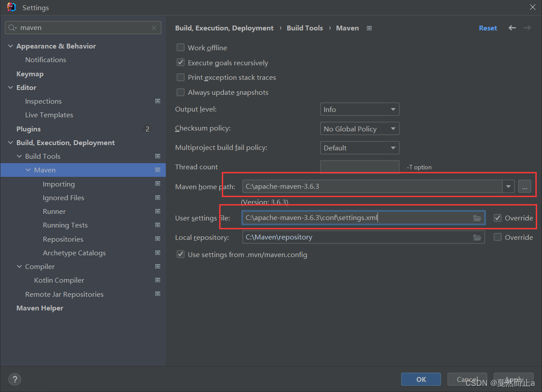542x392 pixels.
Task: Click the project-level icon beside Runner
Action: coord(157,211)
